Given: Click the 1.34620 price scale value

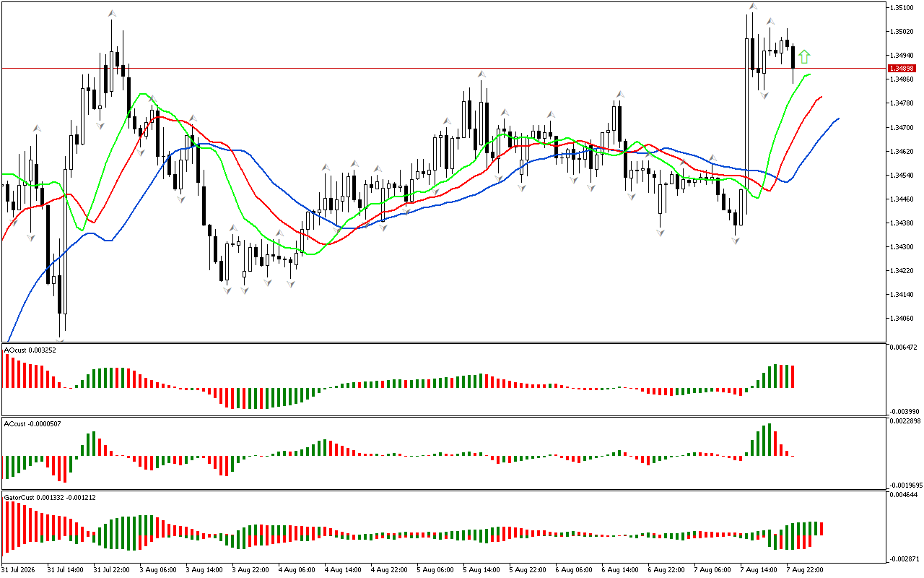Looking at the screenshot, I should (902, 151).
